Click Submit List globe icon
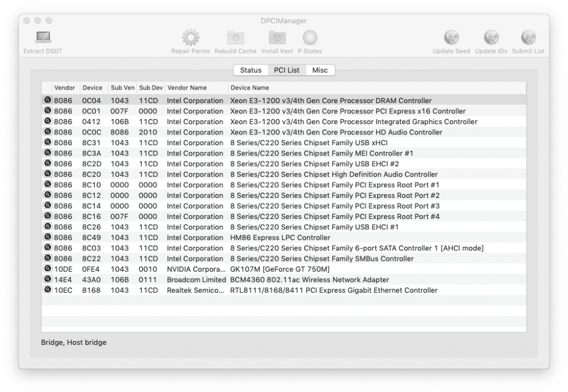Image resolution: width=568 pixels, height=392 pixels. pyautogui.click(x=528, y=37)
